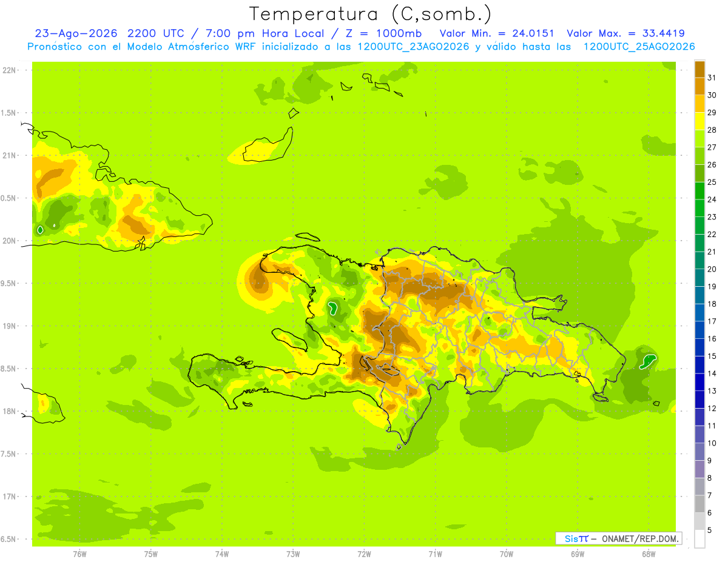Click the legend value "16"
The width and height of the screenshot is (728, 562).
tap(712, 339)
